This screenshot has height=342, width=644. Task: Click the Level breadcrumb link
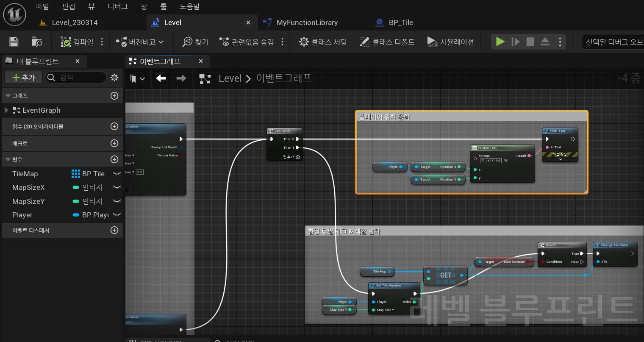(230, 78)
